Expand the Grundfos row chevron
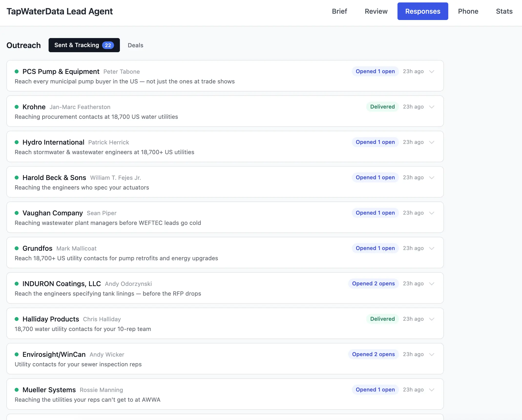Viewport: 522px width, 420px height. 432,248
